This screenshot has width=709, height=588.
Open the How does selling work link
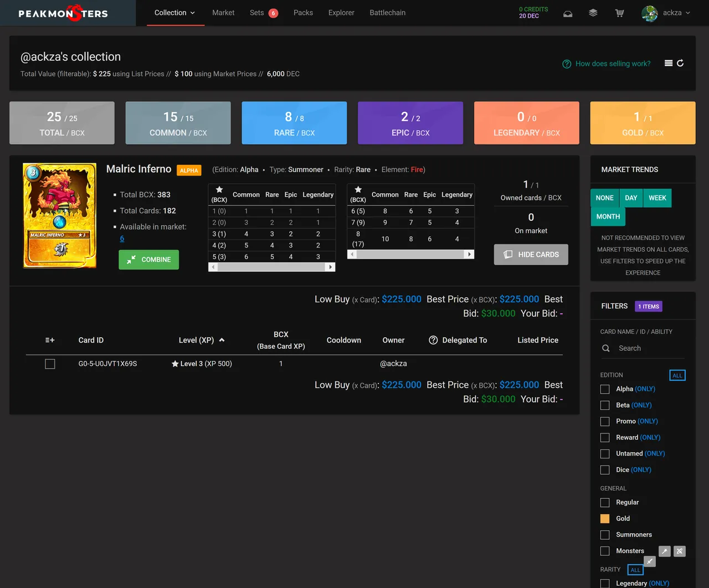[x=613, y=64]
